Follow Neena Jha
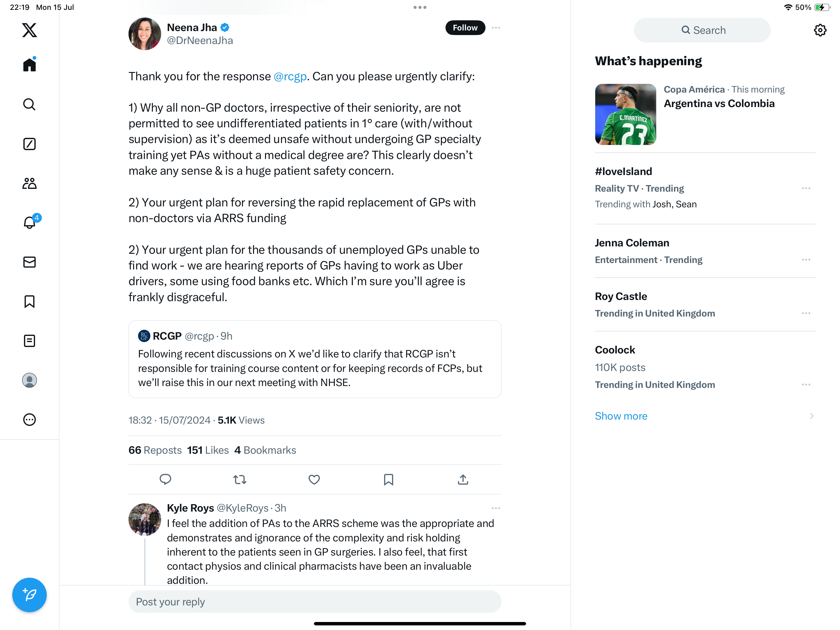 pos(465,28)
